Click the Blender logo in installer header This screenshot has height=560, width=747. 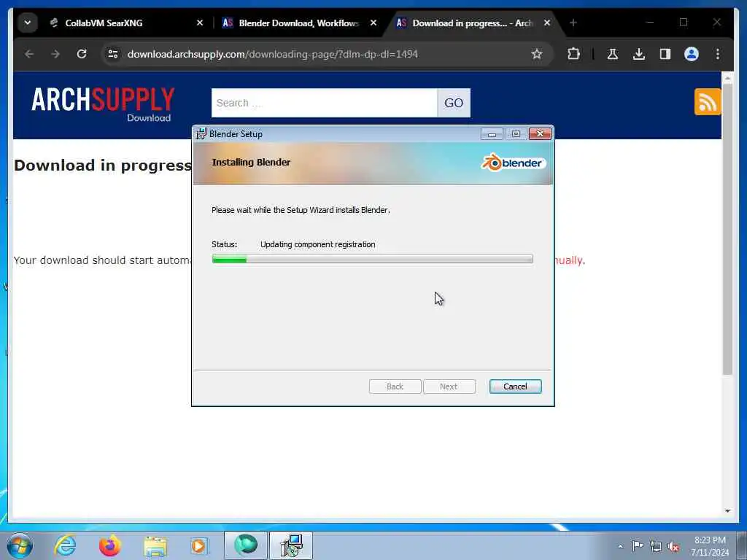514,163
